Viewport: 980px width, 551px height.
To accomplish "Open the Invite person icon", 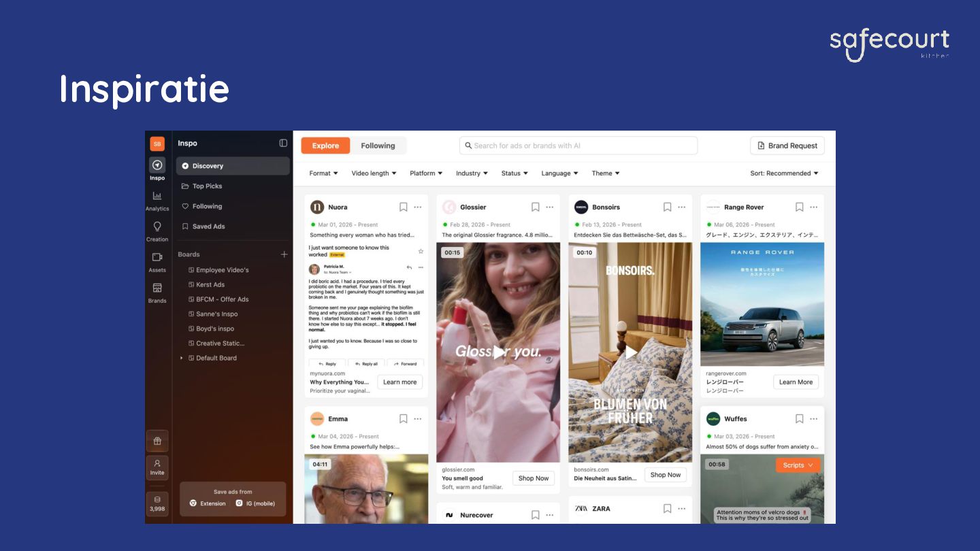I will 157,467.
